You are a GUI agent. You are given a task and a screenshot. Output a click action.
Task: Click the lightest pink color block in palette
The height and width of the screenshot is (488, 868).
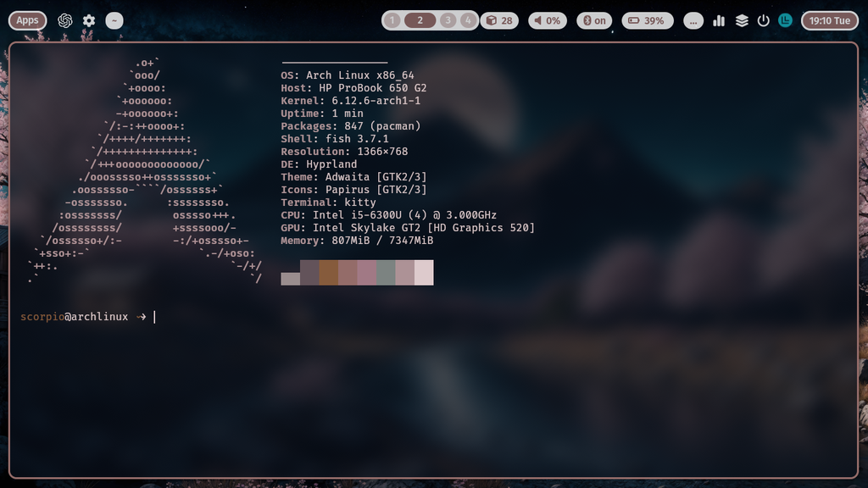click(x=424, y=273)
